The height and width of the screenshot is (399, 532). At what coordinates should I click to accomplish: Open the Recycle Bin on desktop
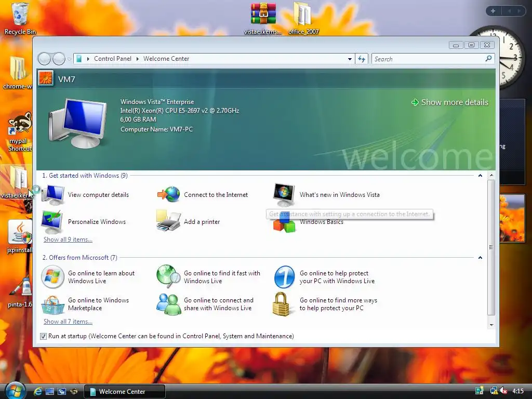click(20, 19)
